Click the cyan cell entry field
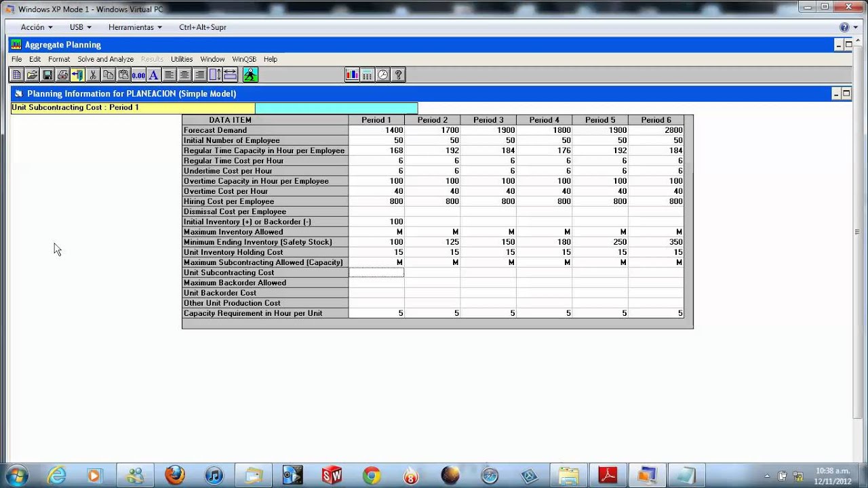 tap(336, 108)
